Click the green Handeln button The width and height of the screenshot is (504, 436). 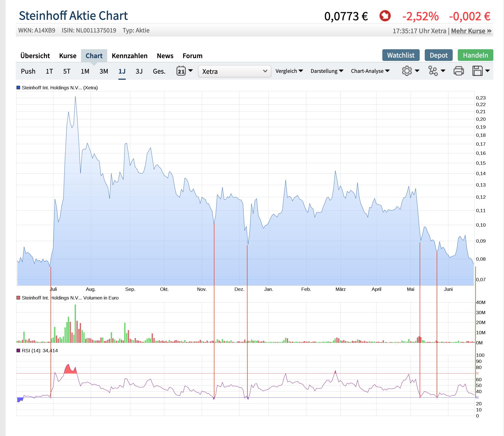click(476, 55)
